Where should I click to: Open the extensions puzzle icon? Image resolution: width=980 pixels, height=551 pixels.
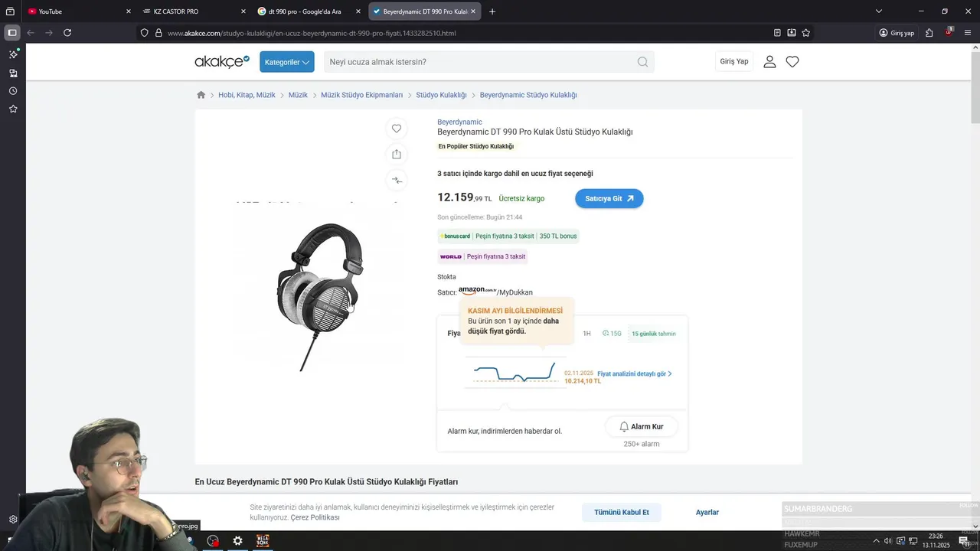coord(929,33)
